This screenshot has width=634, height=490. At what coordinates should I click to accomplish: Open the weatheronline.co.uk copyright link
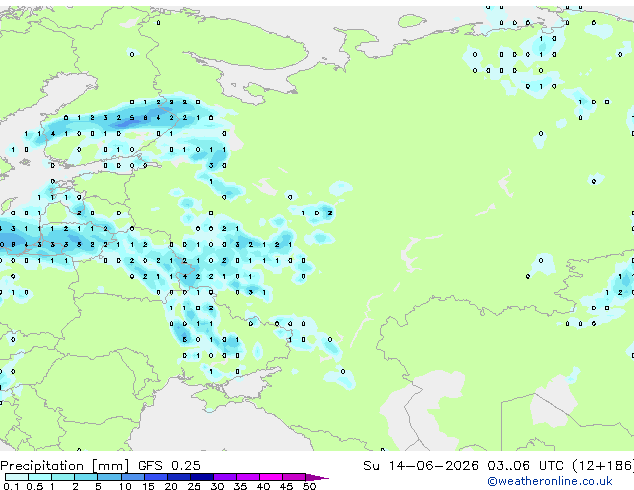pos(550,481)
